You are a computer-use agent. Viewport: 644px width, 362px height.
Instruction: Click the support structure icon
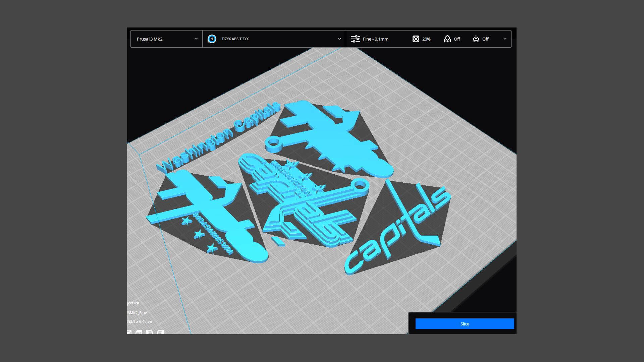click(x=447, y=39)
